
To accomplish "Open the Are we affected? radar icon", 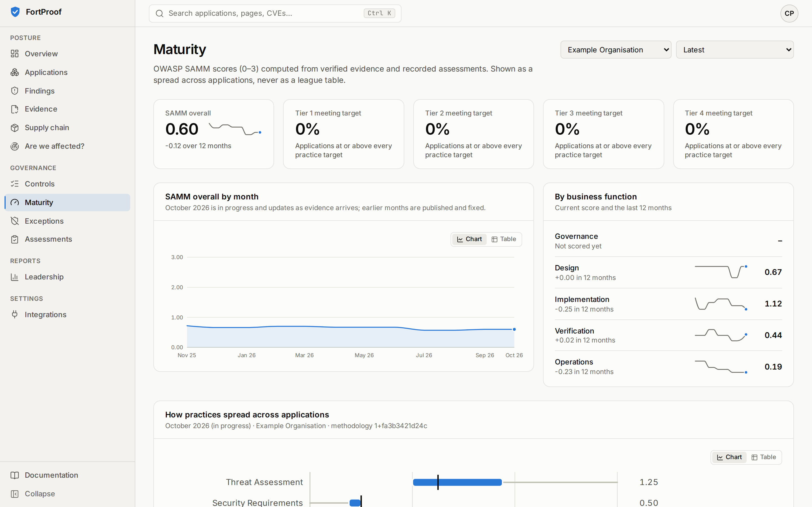I will pyautogui.click(x=14, y=146).
